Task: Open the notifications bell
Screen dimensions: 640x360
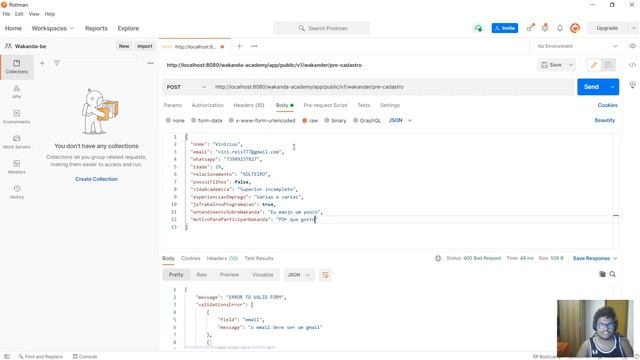Action: [x=560, y=28]
